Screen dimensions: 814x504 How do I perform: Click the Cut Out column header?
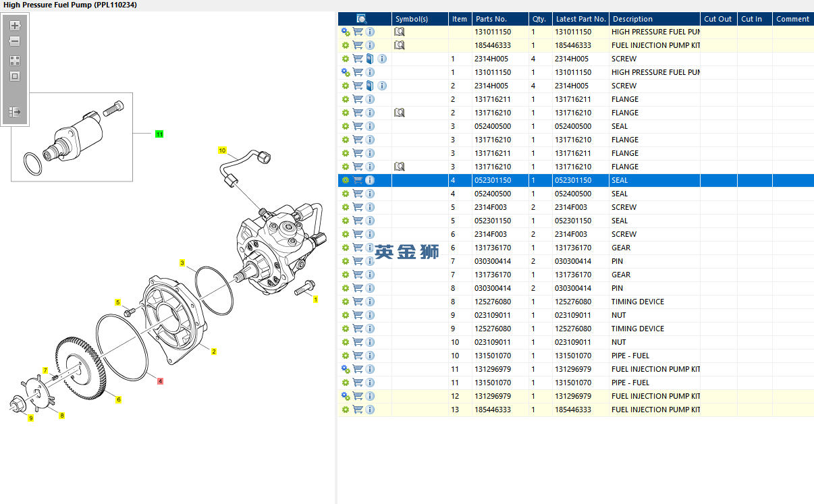pos(717,19)
